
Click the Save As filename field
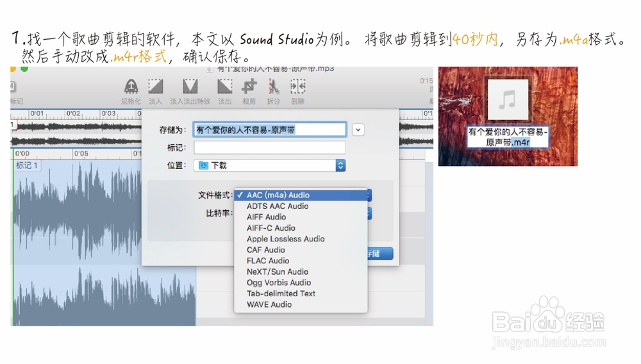(270, 130)
